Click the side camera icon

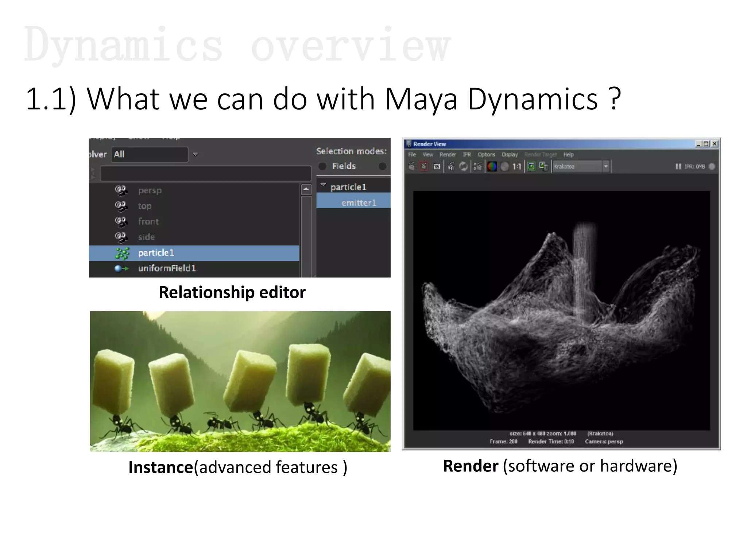tap(121, 237)
